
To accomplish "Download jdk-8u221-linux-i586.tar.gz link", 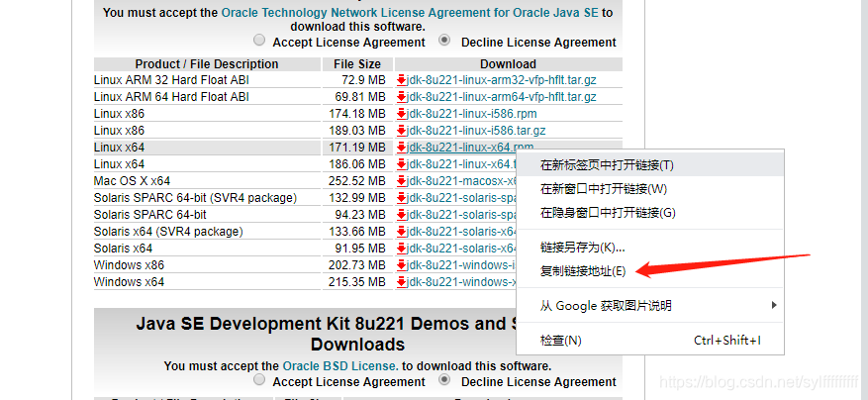I will 476,131.
